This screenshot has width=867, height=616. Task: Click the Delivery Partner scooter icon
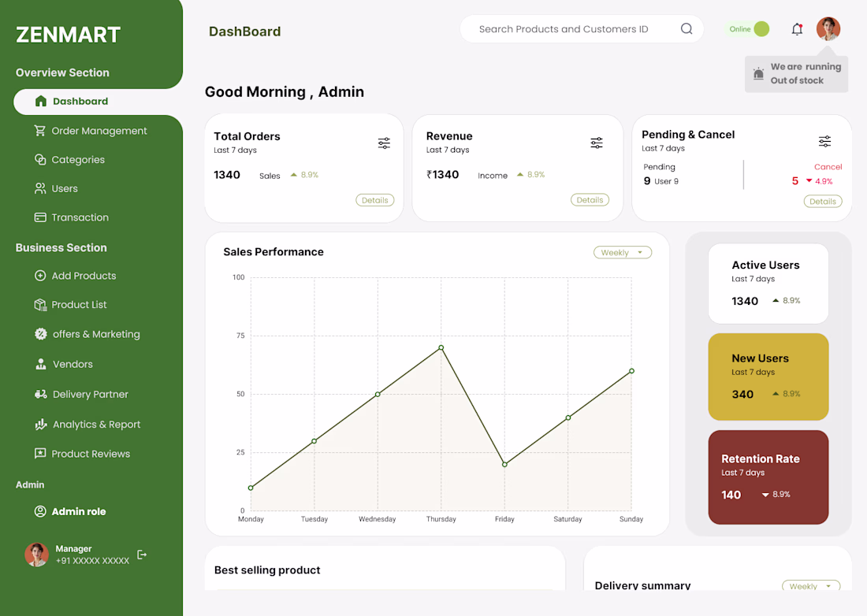point(41,394)
